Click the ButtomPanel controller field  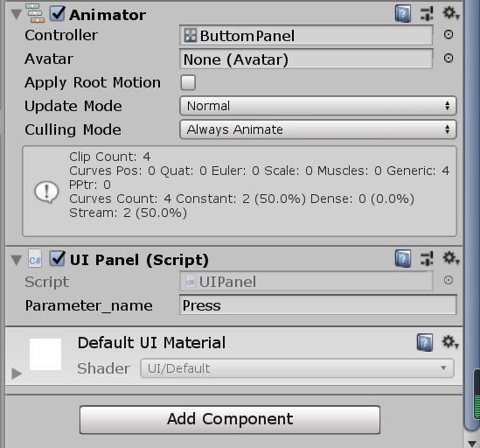(306, 36)
